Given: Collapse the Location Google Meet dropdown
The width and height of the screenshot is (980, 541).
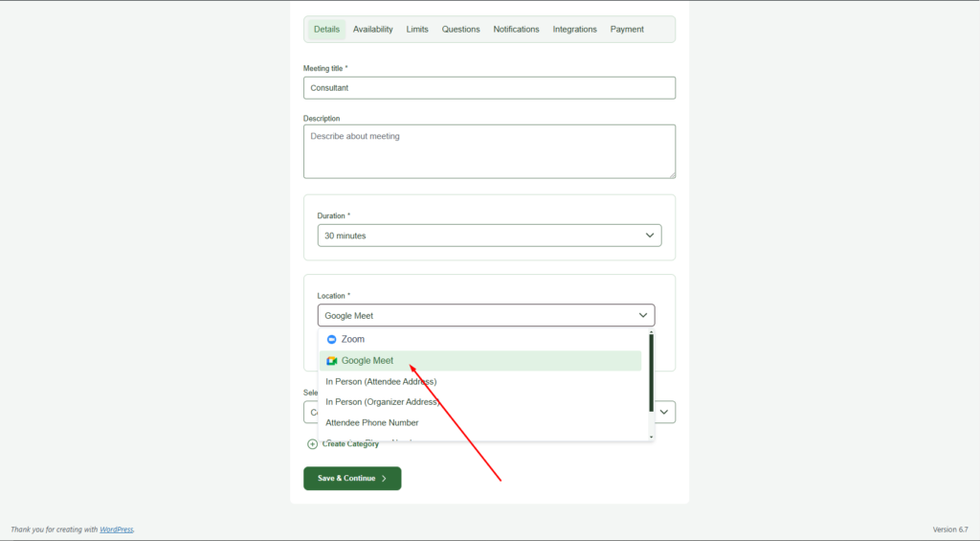Looking at the screenshot, I should click(485, 315).
